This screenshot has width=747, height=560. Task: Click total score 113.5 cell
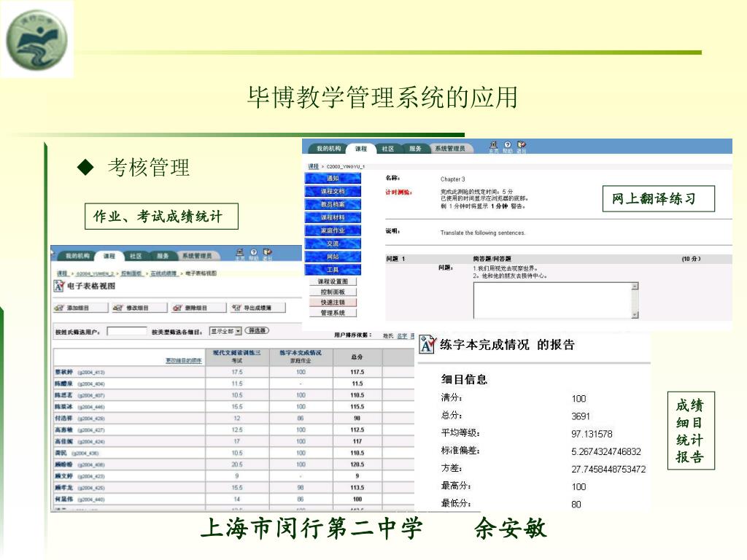coord(357,488)
